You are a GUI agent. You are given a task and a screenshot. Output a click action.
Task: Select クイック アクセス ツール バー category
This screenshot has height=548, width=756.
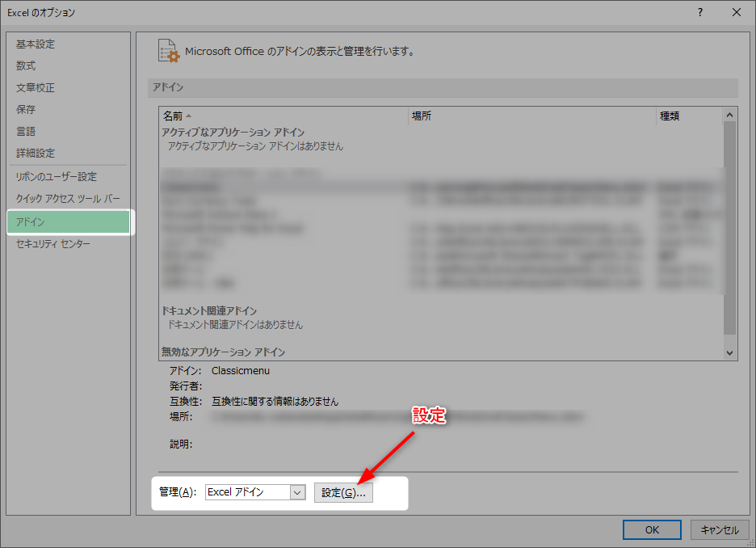68,198
